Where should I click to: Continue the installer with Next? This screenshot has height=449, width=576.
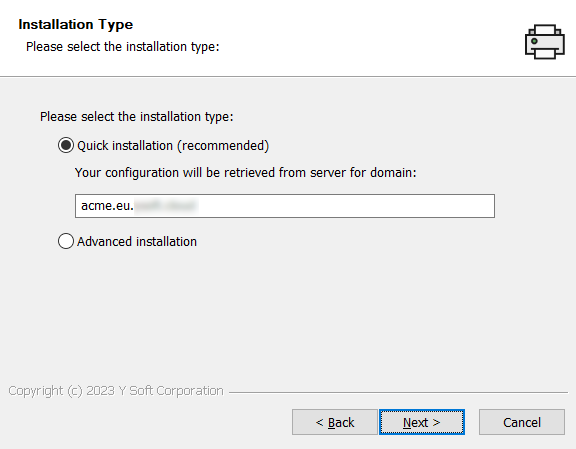(x=422, y=422)
